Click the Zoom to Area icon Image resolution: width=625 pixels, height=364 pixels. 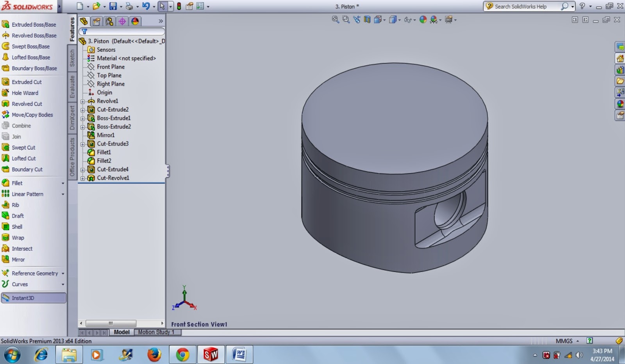click(x=346, y=20)
